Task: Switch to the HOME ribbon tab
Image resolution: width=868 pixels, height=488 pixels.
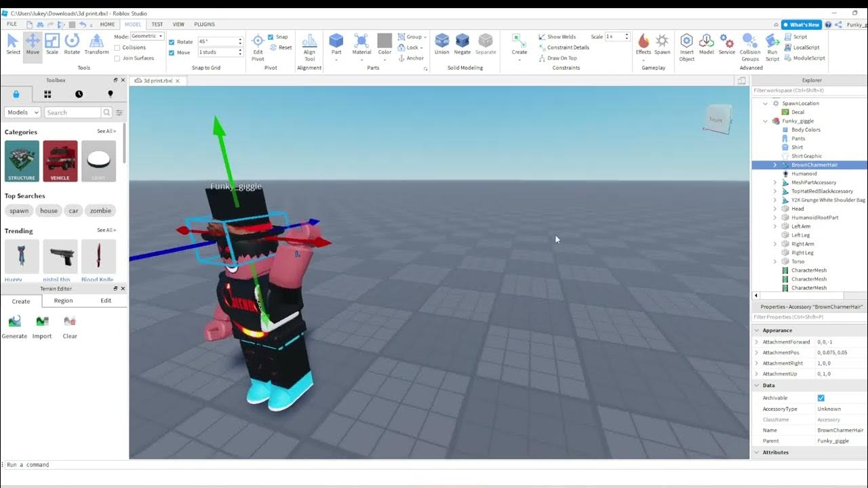Action: 107,24
